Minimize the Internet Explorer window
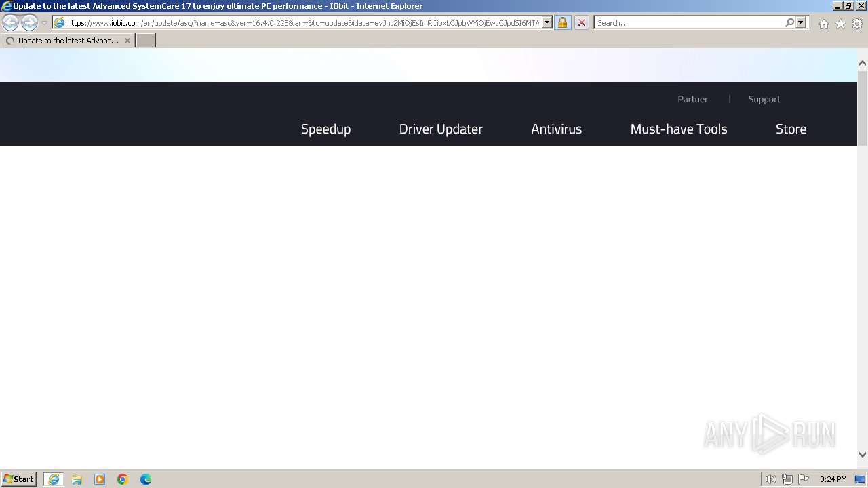The height and width of the screenshot is (488, 868). pyautogui.click(x=837, y=6)
